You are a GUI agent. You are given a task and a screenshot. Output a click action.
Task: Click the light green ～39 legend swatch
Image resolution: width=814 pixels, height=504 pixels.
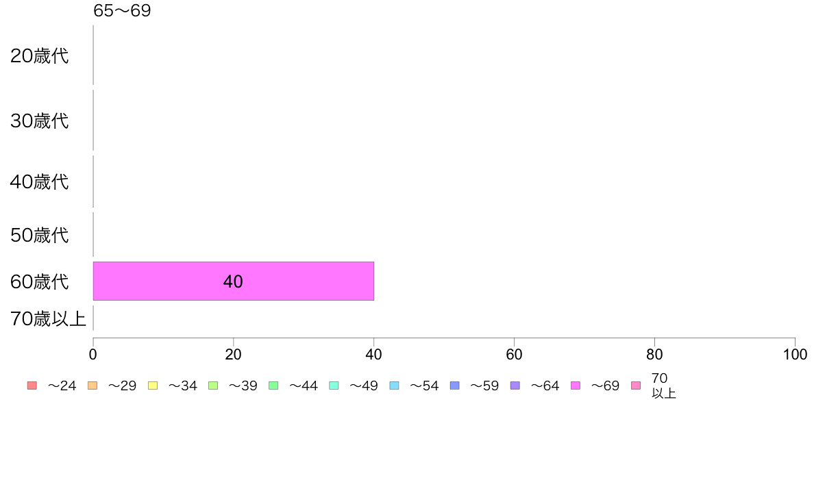pos(213,386)
